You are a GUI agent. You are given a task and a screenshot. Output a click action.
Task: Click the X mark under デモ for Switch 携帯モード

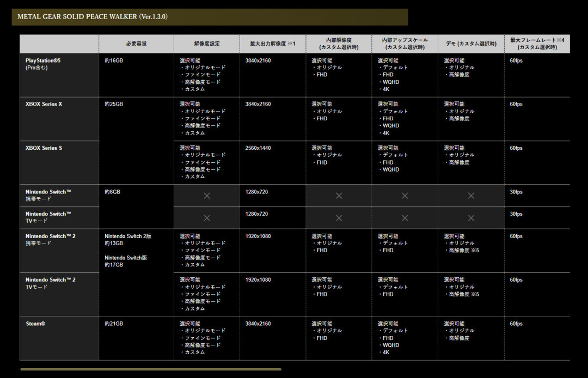471,196
